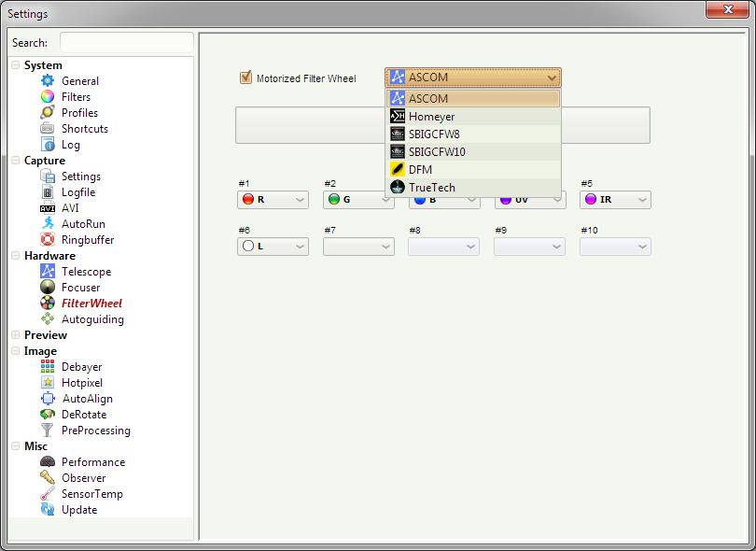Open the Telescope settings page

click(86, 271)
